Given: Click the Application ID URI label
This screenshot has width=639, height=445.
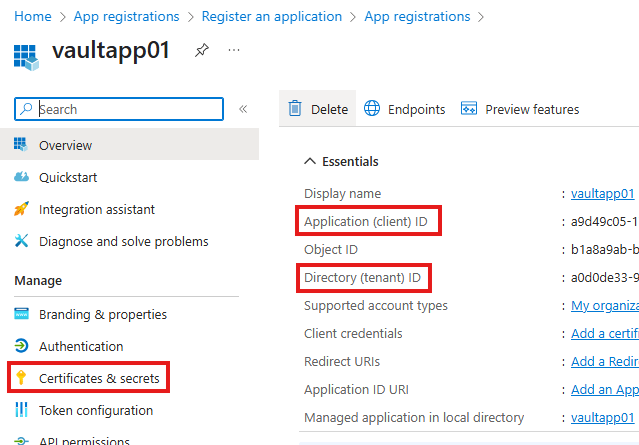Looking at the screenshot, I should click(356, 390).
